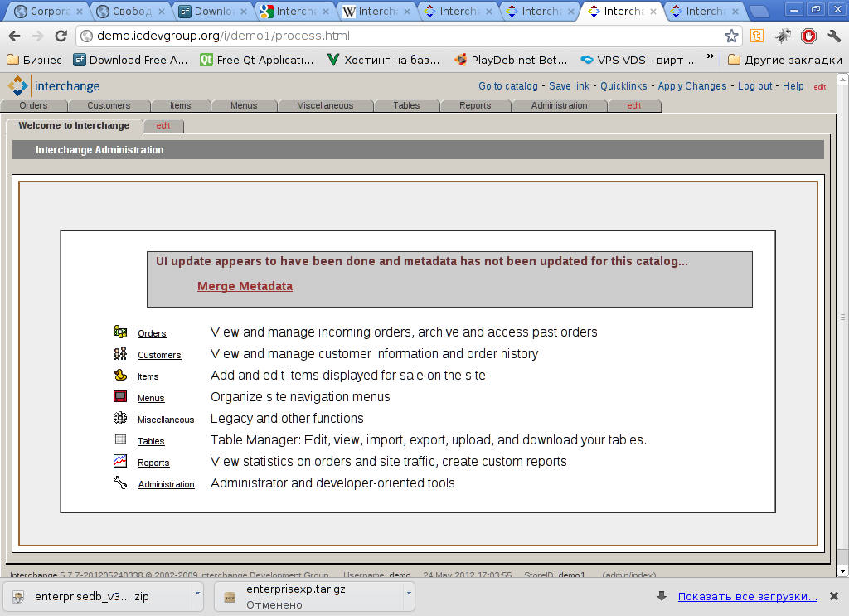
Task: Click the Orders cash register icon
Action: [x=120, y=332]
